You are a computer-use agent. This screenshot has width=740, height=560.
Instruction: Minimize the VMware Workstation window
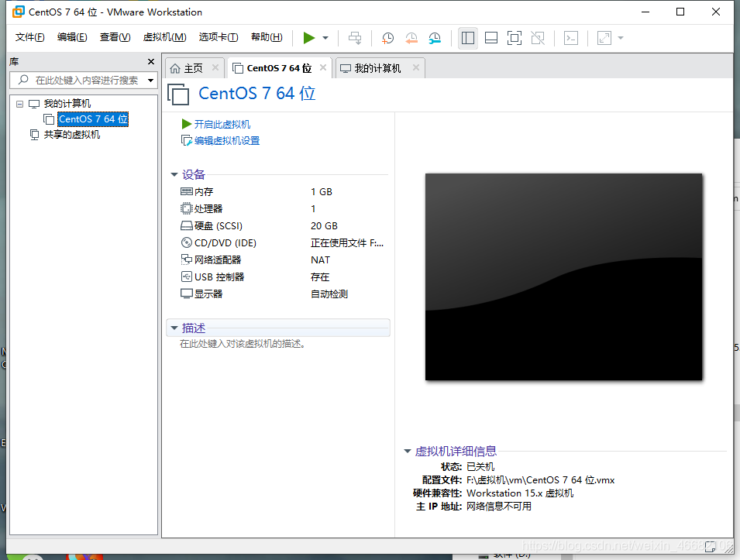coord(645,12)
